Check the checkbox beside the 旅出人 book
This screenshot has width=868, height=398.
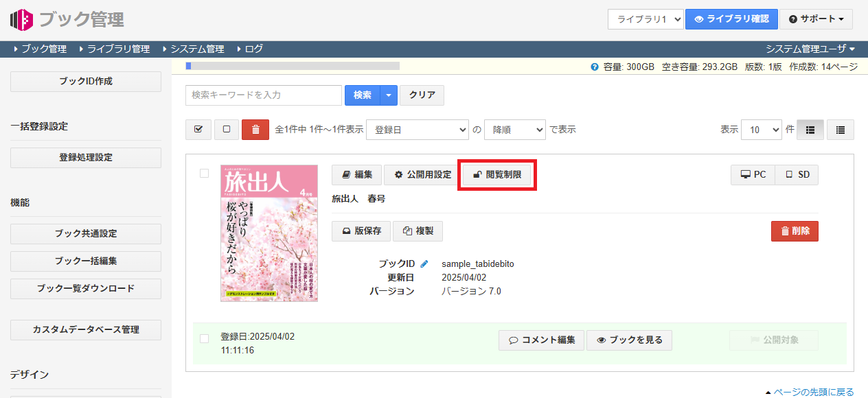204,174
